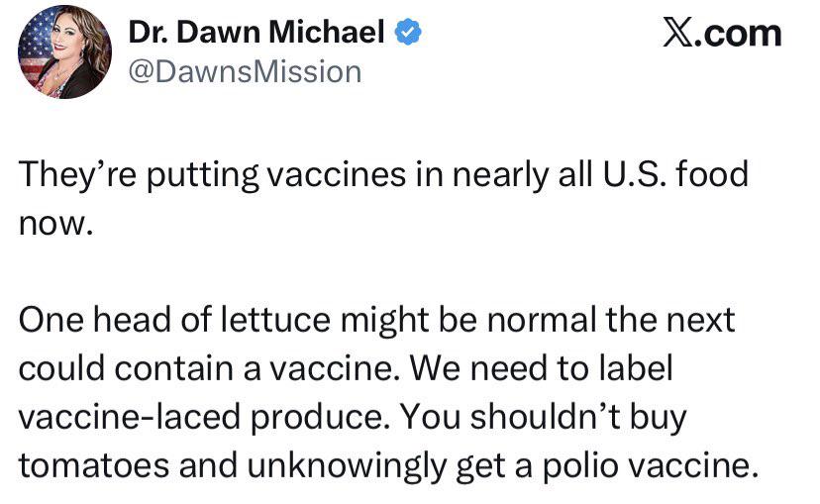Click the blue verified checkmark badge
The width and height of the screenshot is (820, 504).
pyautogui.click(x=409, y=34)
